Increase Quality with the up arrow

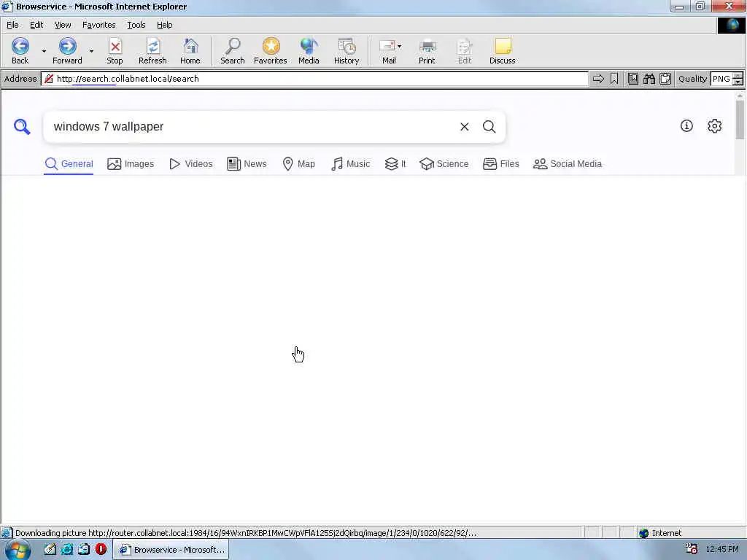click(738, 75)
